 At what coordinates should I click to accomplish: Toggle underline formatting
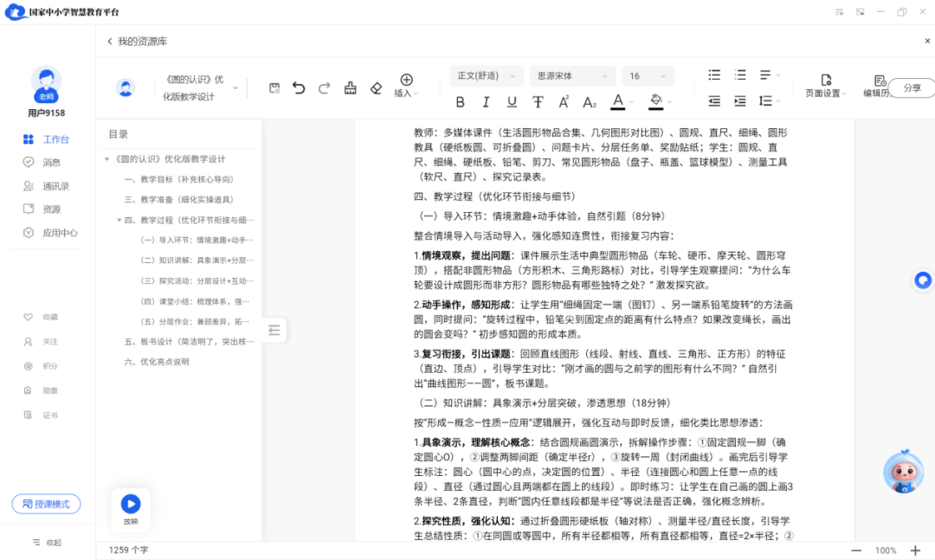tap(512, 102)
